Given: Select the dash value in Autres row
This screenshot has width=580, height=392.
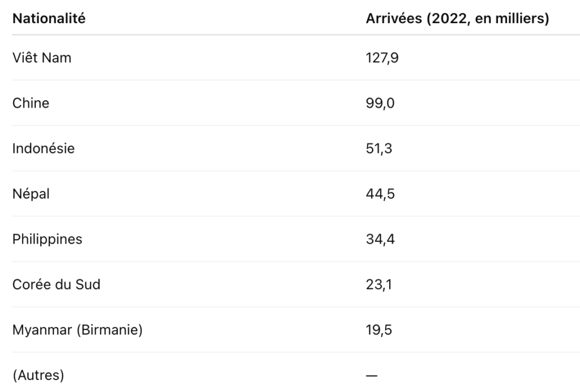Looking at the screenshot, I should (x=372, y=376).
